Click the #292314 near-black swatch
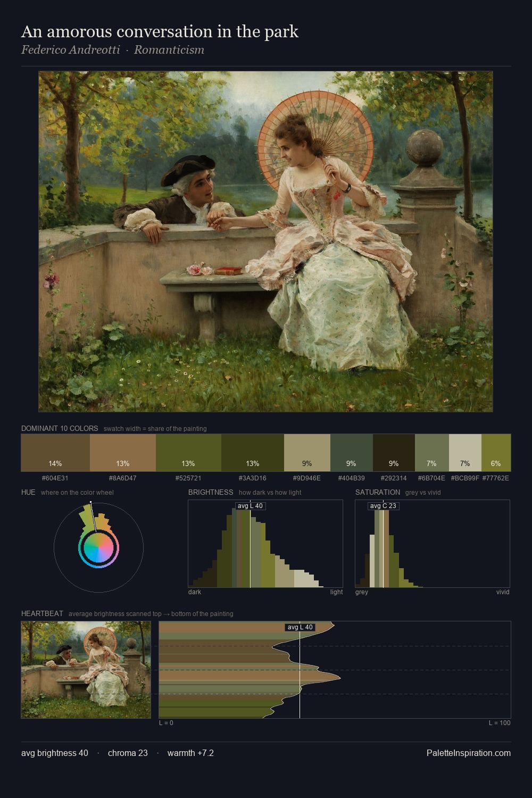The image size is (532, 798). (x=394, y=453)
